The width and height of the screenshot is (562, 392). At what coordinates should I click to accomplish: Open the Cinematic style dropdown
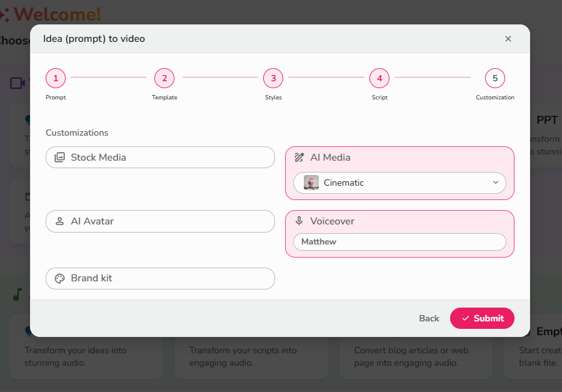tap(399, 183)
